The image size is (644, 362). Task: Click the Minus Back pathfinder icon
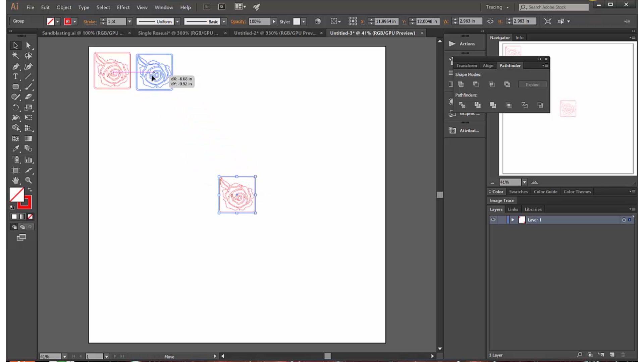point(540,105)
